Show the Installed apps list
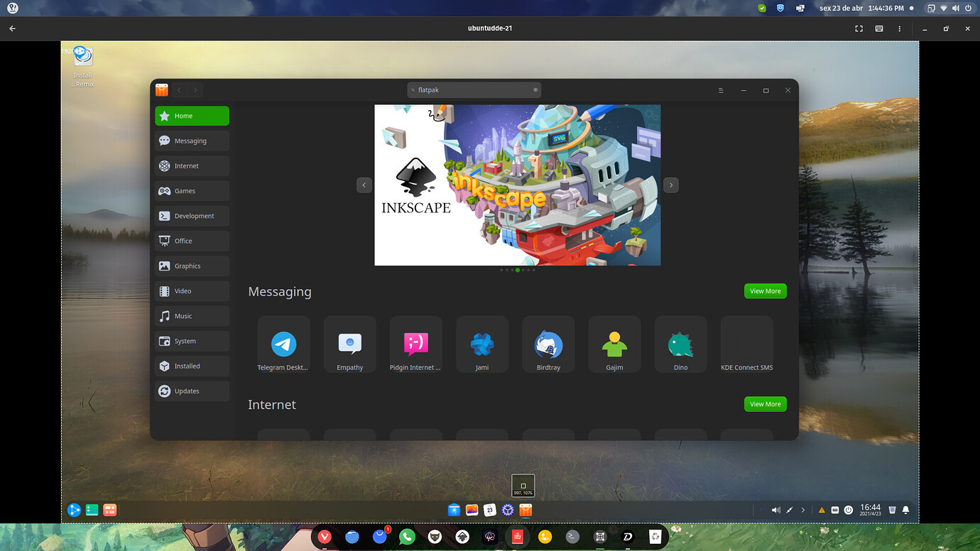 [192, 366]
